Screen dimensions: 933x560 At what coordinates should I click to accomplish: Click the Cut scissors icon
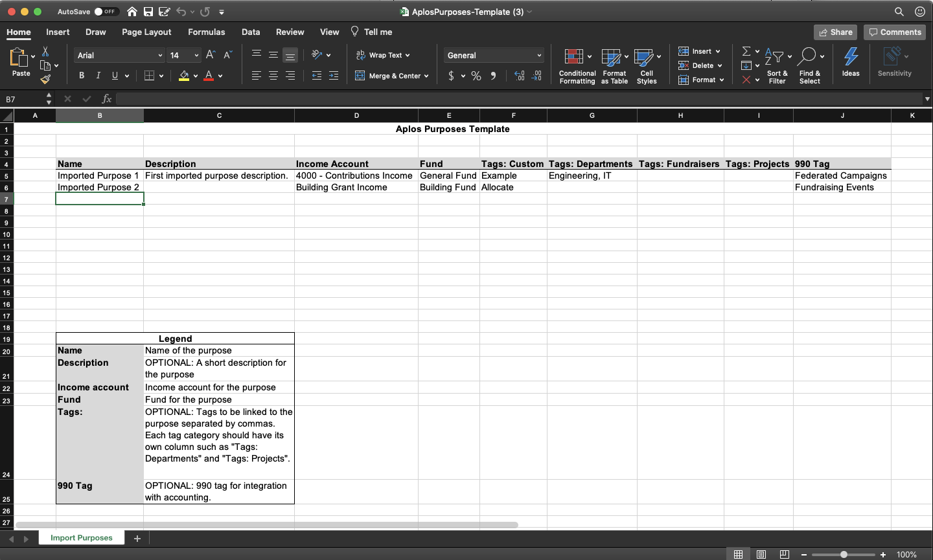(45, 51)
